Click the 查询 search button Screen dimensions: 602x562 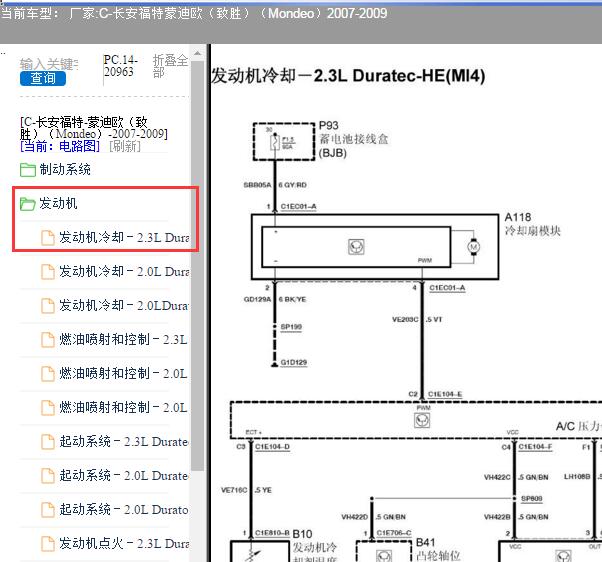click(x=43, y=78)
